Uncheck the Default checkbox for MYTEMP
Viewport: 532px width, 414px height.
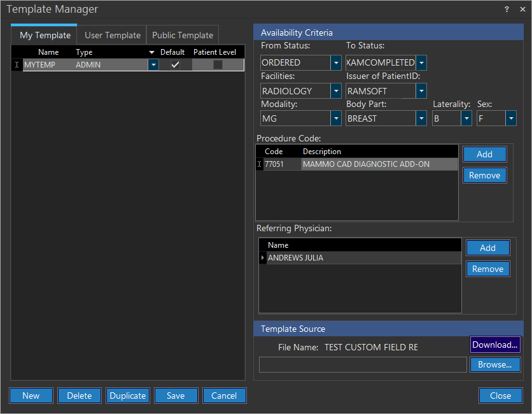175,65
